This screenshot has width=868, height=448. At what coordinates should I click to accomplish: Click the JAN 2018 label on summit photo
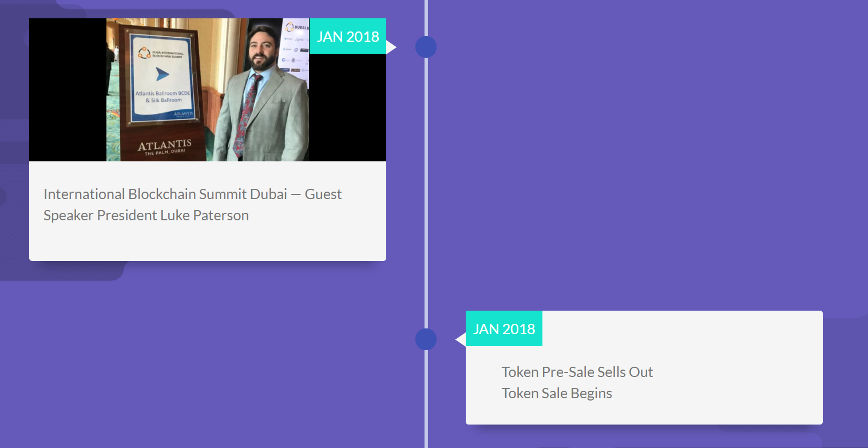click(348, 37)
